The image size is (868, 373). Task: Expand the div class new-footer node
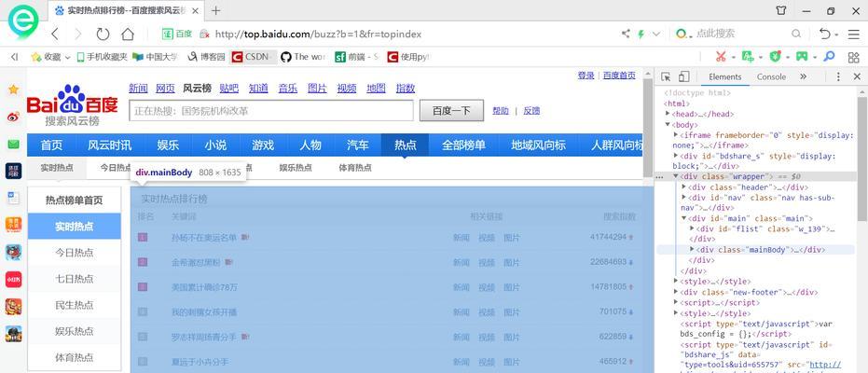676,292
